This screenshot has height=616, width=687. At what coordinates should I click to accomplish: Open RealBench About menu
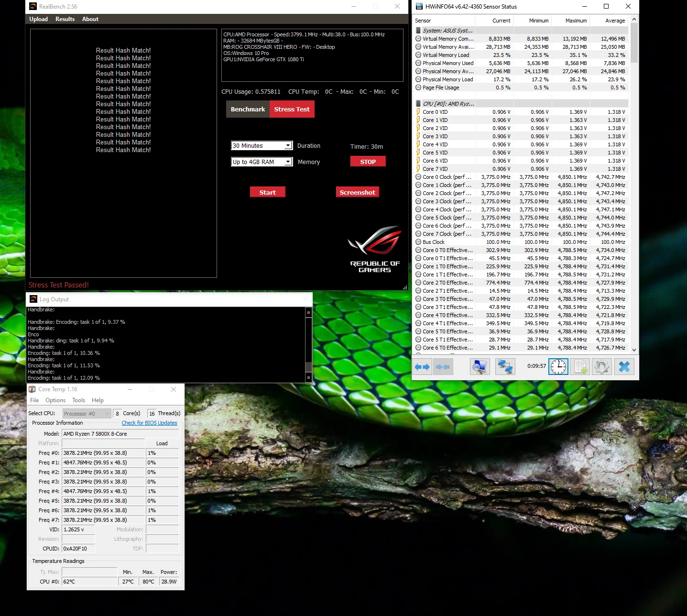[x=90, y=19]
